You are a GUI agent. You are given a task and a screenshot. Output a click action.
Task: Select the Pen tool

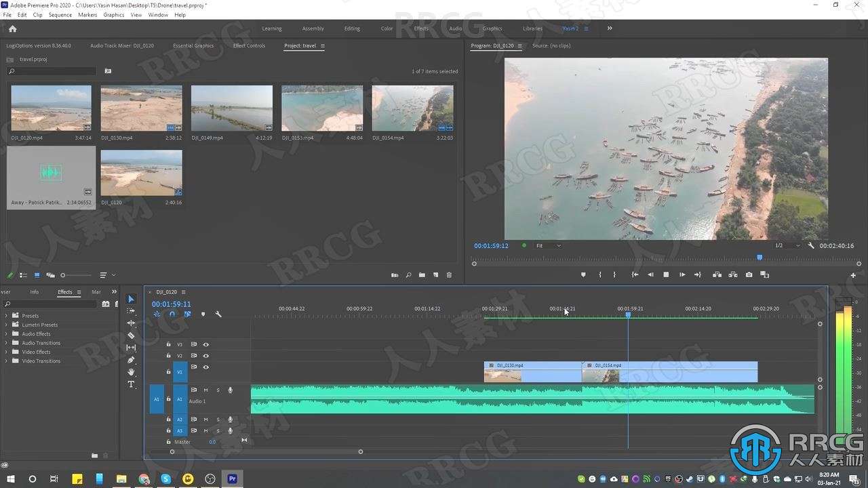131,360
